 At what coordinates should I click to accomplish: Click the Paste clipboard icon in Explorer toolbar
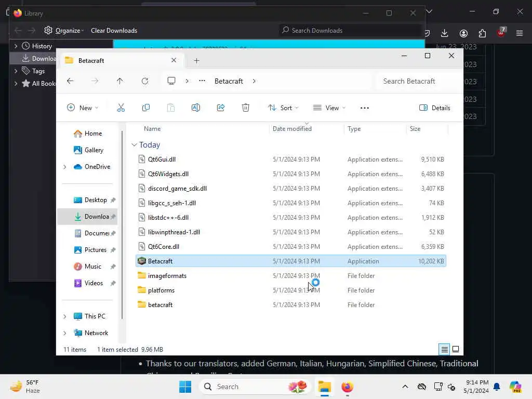click(x=171, y=108)
